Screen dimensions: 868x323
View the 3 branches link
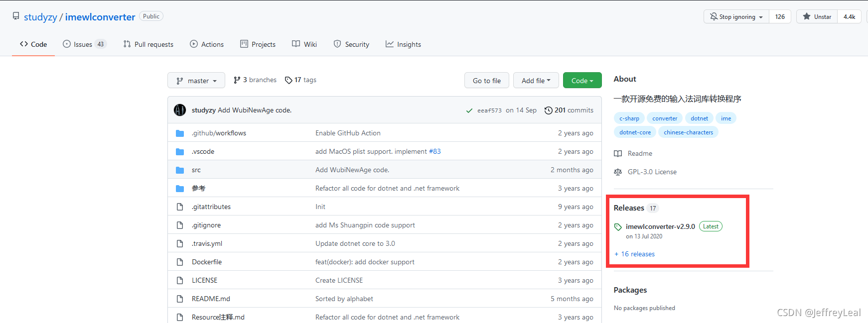(255, 80)
